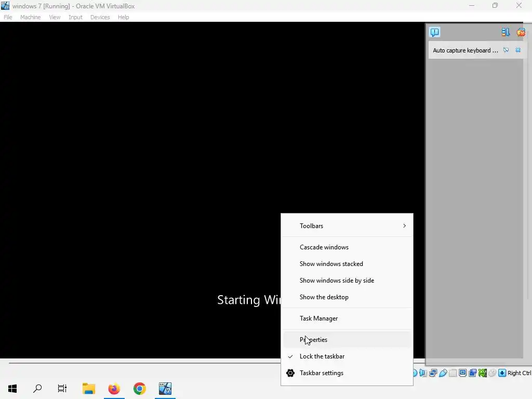
Task: Click the audio status icon in VM status bar
Action: (x=423, y=373)
